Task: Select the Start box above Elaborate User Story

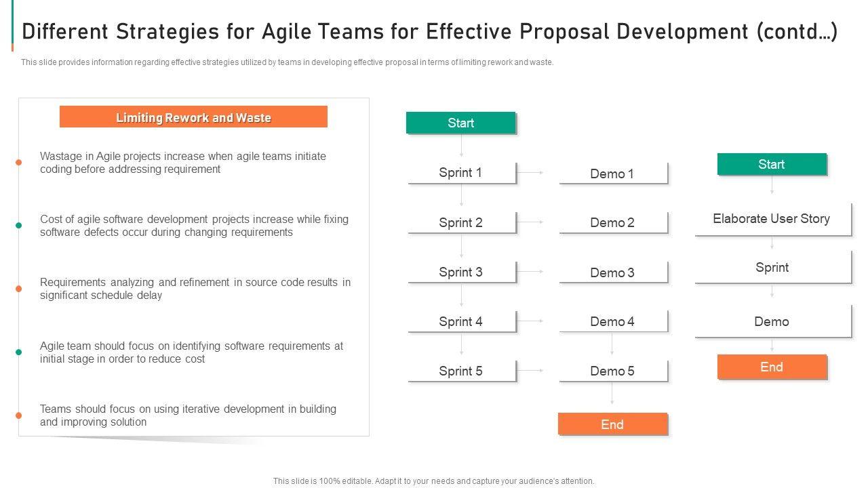Action: pyautogui.click(x=772, y=164)
